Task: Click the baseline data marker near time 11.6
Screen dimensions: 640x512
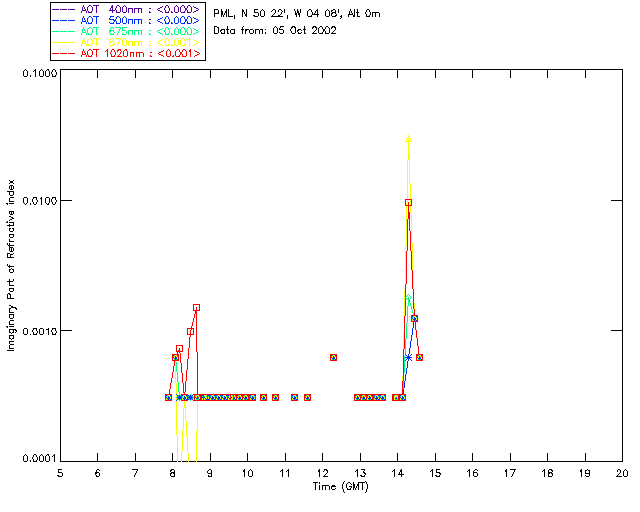Action: coord(307,397)
